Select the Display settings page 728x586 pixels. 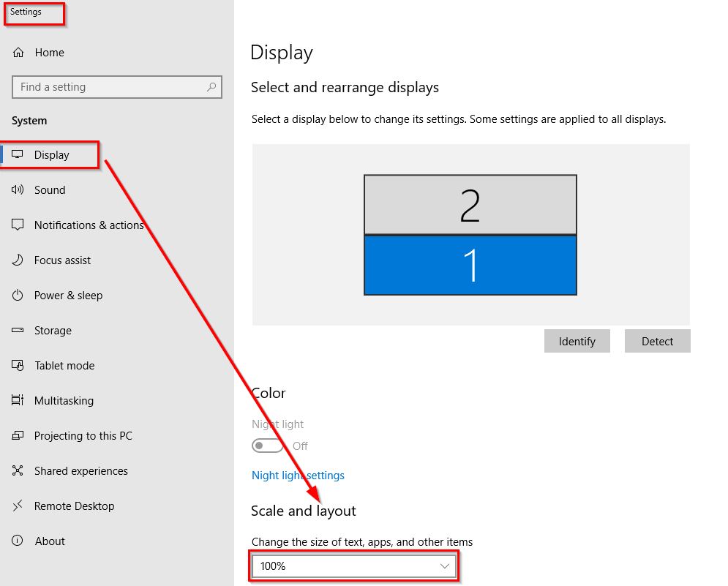tap(51, 154)
